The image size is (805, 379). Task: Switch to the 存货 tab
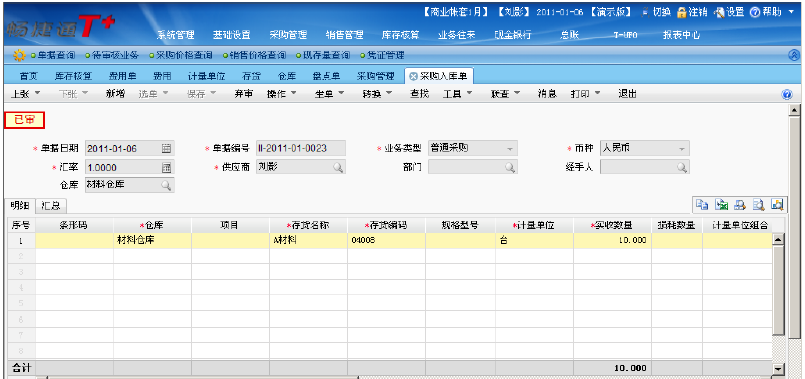pyautogui.click(x=251, y=77)
